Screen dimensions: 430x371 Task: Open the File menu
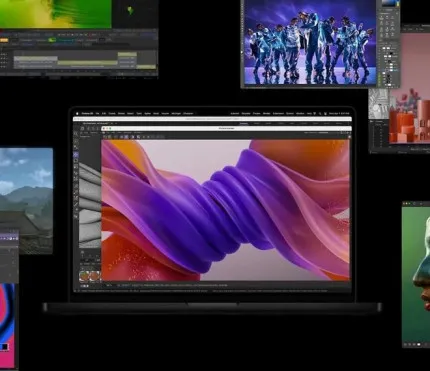coord(97,114)
